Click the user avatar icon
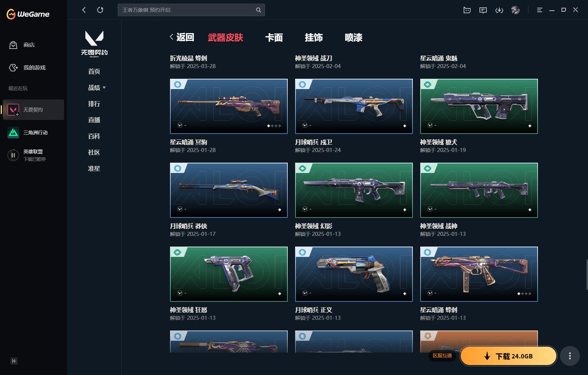Screen dimensions: 588x375 tap(516, 10)
